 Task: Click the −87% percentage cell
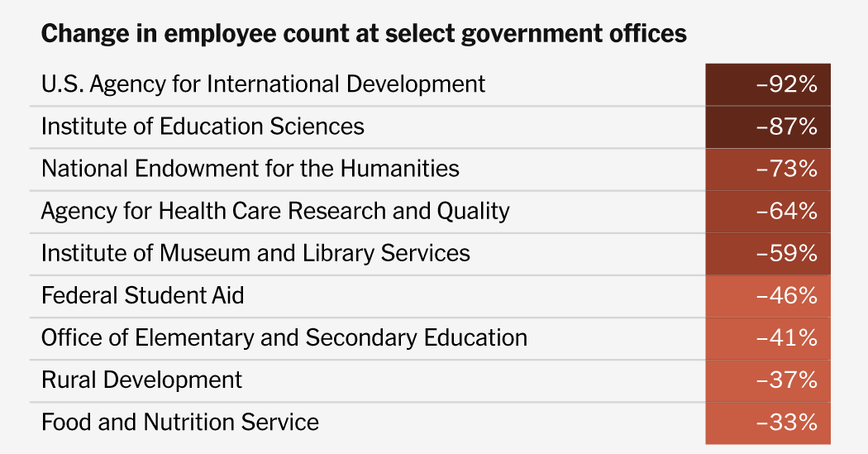click(768, 127)
